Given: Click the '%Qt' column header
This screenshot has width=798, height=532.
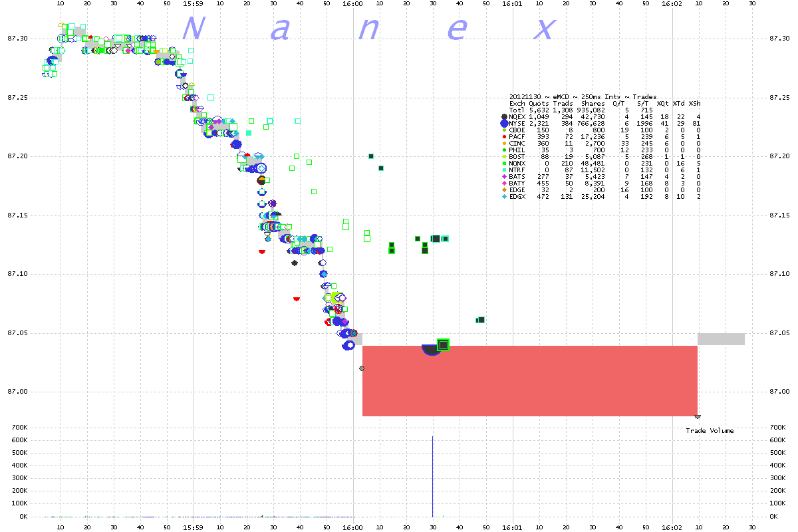Looking at the screenshot, I should coord(663,104).
